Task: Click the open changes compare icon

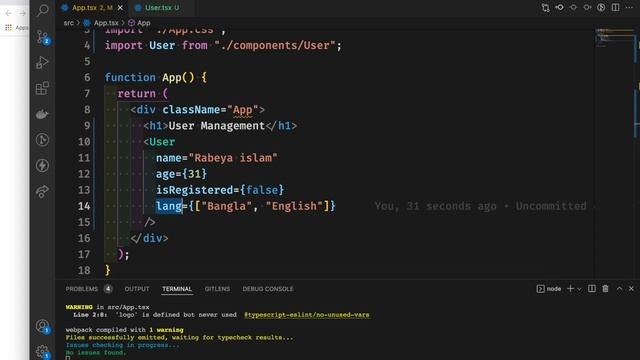Action: coord(545,8)
